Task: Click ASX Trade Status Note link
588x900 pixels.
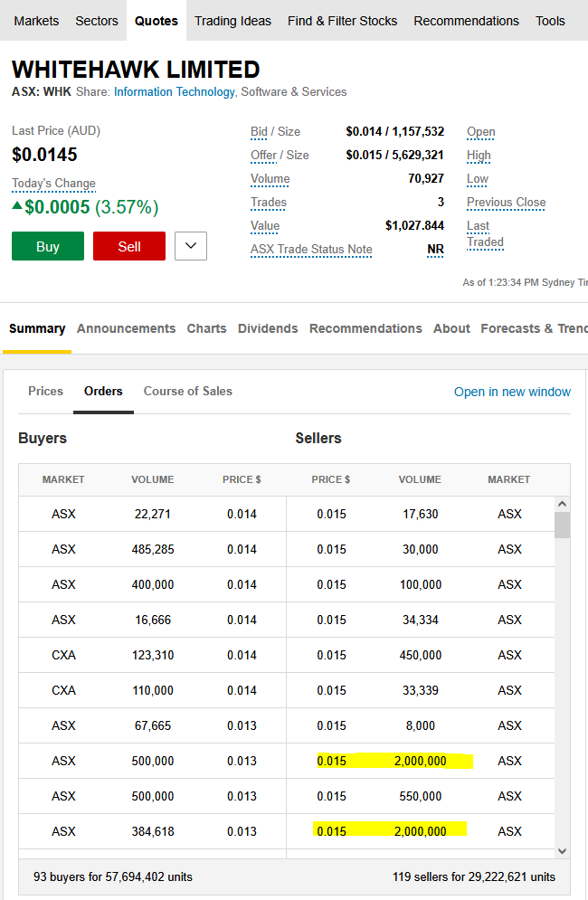Action: click(311, 250)
